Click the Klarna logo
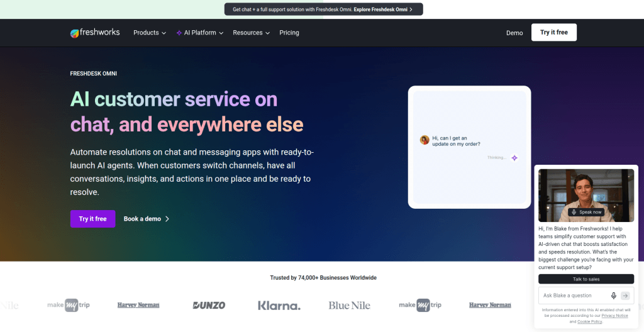Screen dimensions: 644x332 [x=279, y=306]
